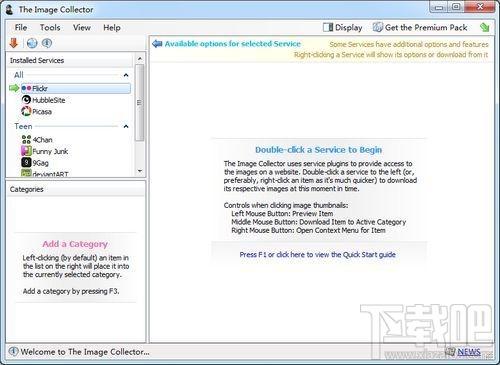500x365 pixels.
Task: Collapse the Teen services group
Action: coord(126,126)
